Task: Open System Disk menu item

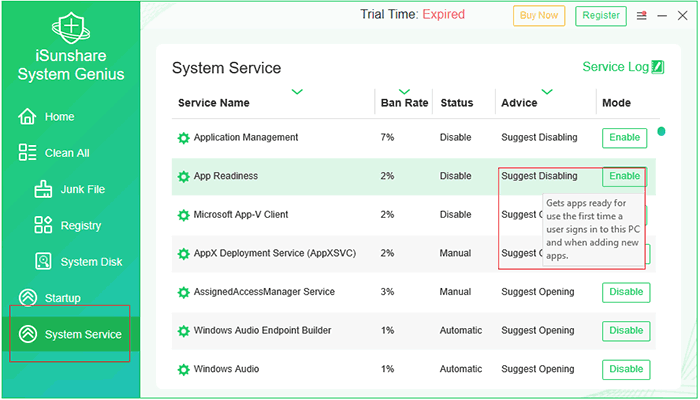Action: (91, 262)
